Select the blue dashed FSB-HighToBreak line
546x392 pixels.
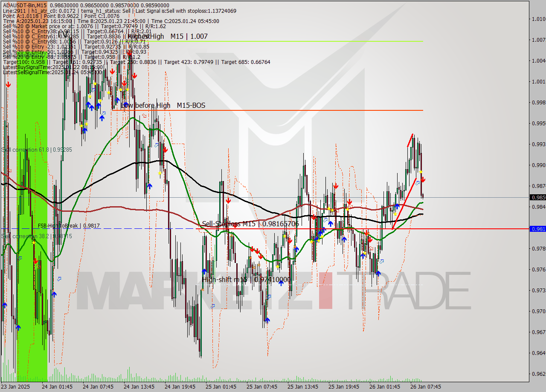coord(98,229)
